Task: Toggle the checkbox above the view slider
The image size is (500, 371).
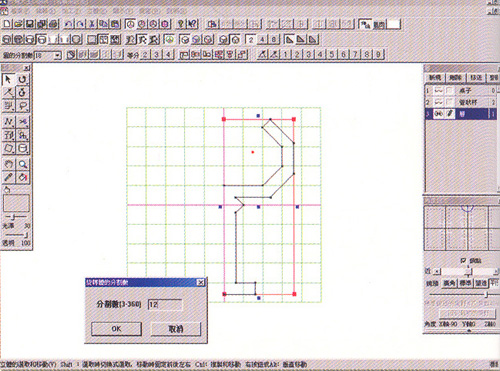Action: click(x=463, y=260)
